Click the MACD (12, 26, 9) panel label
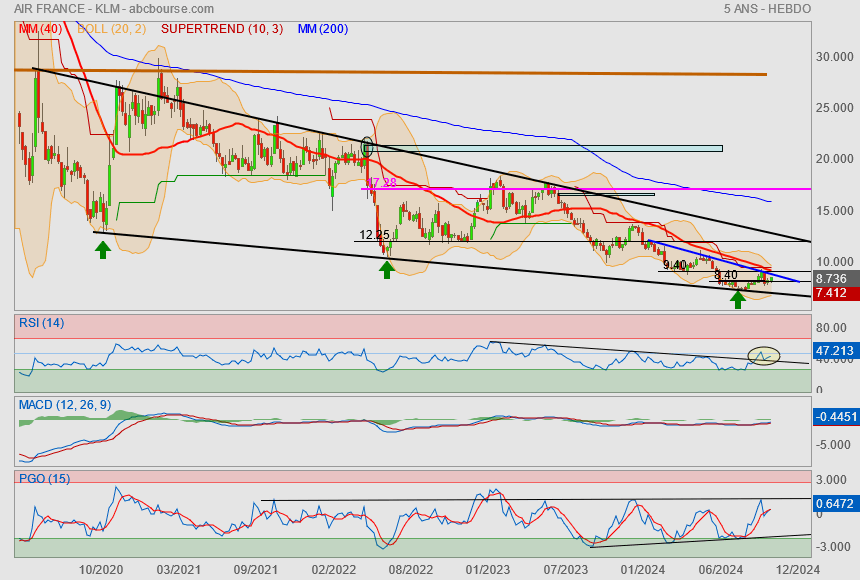 click(65, 405)
